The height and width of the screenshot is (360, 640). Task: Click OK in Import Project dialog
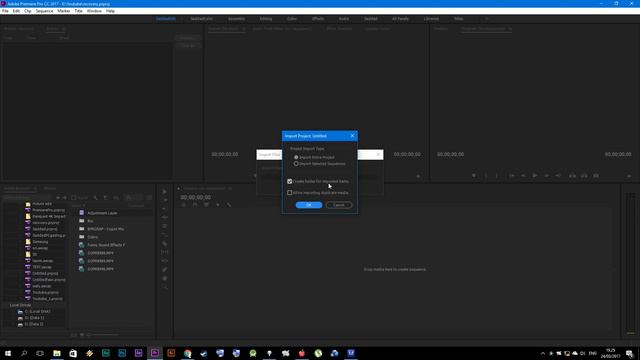click(309, 205)
